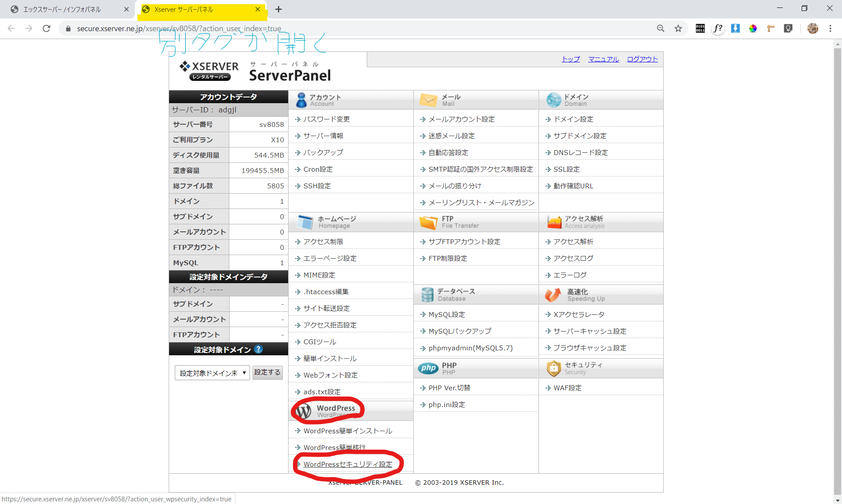The width and height of the screenshot is (842, 504).
Task: Click the Domain section globe icon
Action: (x=553, y=100)
